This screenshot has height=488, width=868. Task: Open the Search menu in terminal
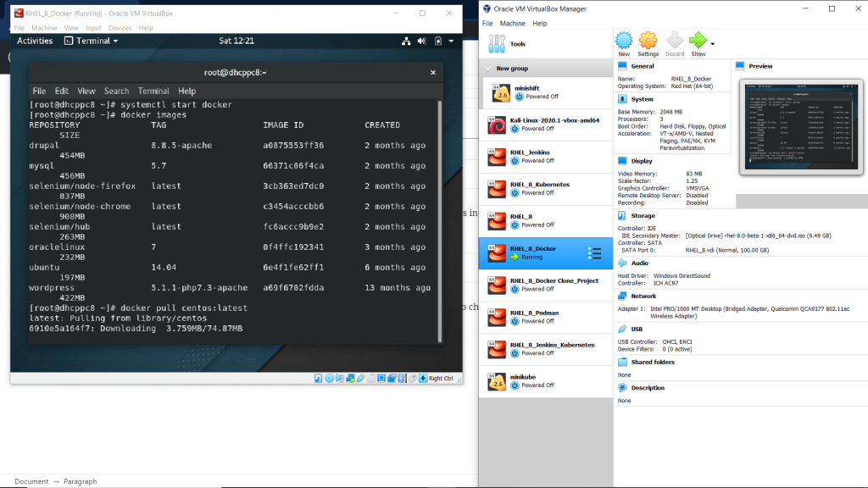pyautogui.click(x=117, y=91)
